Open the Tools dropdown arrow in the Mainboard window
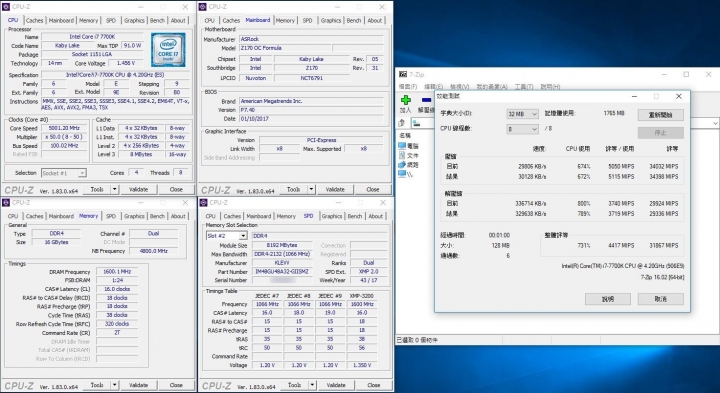 (311, 189)
